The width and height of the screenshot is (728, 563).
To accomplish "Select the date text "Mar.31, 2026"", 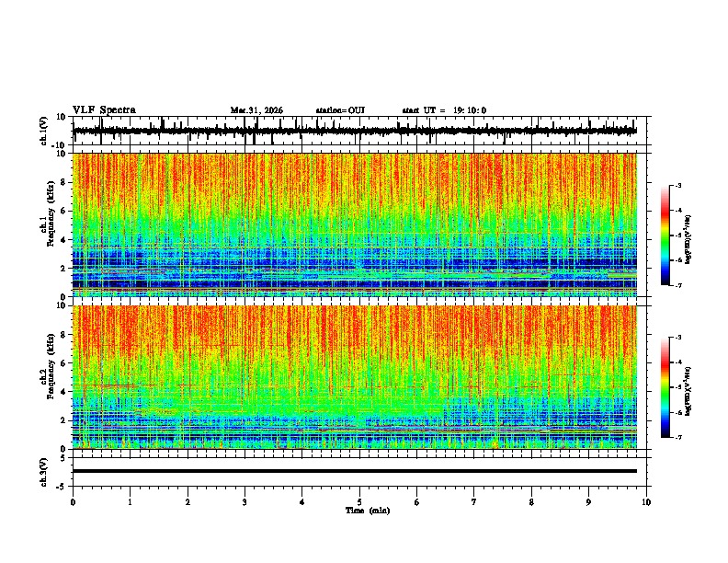I will (256, 110).
